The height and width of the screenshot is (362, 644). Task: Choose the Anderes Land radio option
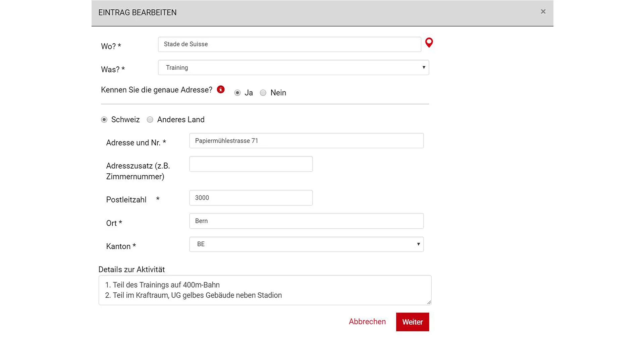(150, 120)
